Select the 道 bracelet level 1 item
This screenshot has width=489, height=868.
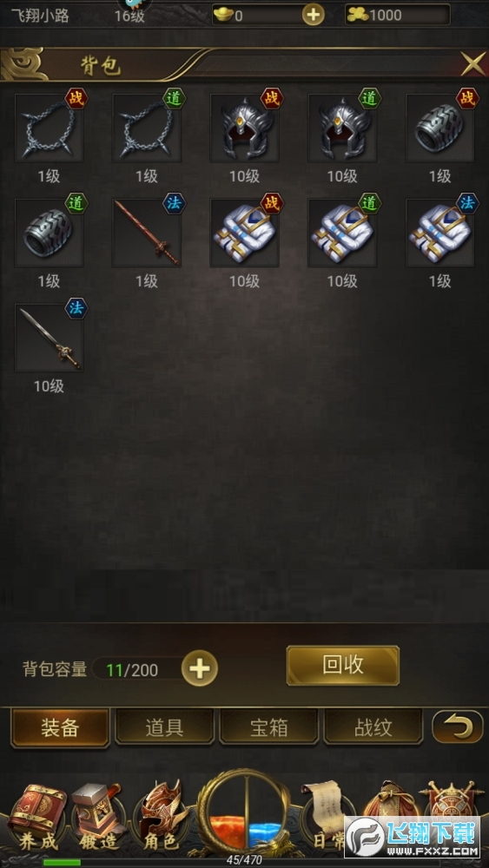[49, 233]
